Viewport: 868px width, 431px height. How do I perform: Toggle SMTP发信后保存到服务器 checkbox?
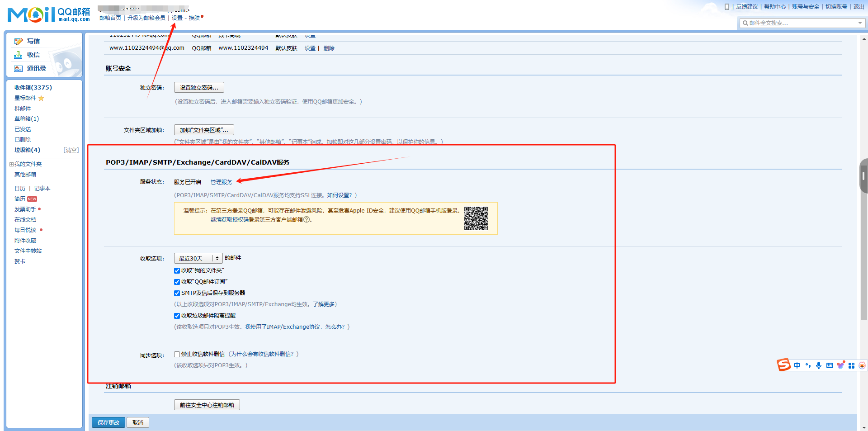click(177, 293)
